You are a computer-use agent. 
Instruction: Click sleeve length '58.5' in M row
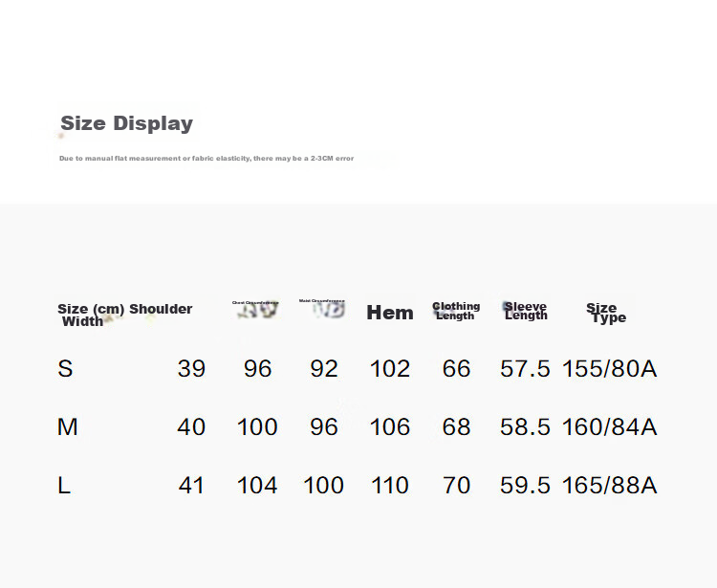coord(525,427)
